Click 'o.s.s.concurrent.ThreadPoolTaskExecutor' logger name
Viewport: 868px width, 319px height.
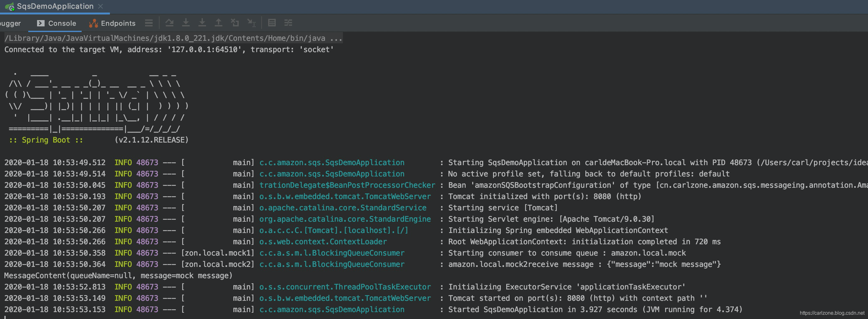345,287
